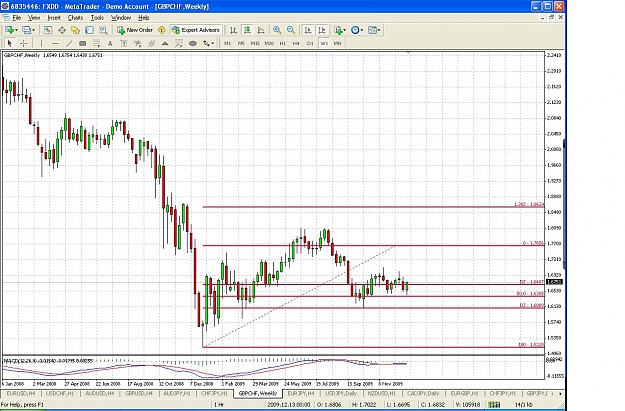This screenshot has height=411, width=625.
Task: Switch chart to M15 timeframe
Action: [x=255, y=43]
